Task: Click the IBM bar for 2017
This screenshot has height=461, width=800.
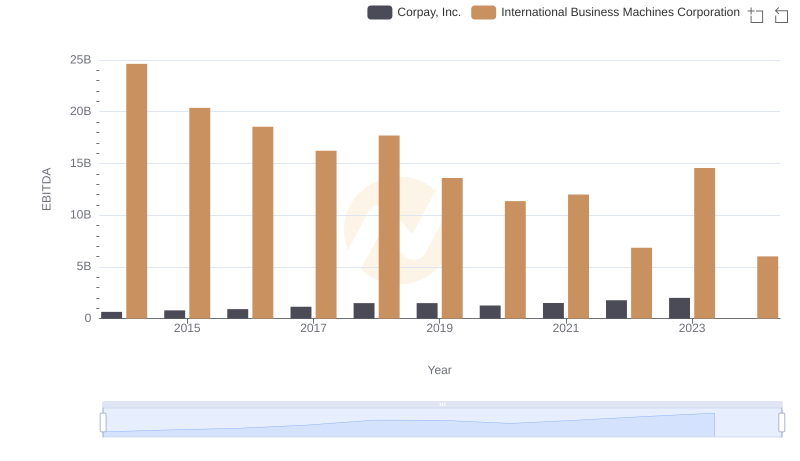Action: pyautogui.click(x=326, y=234)
